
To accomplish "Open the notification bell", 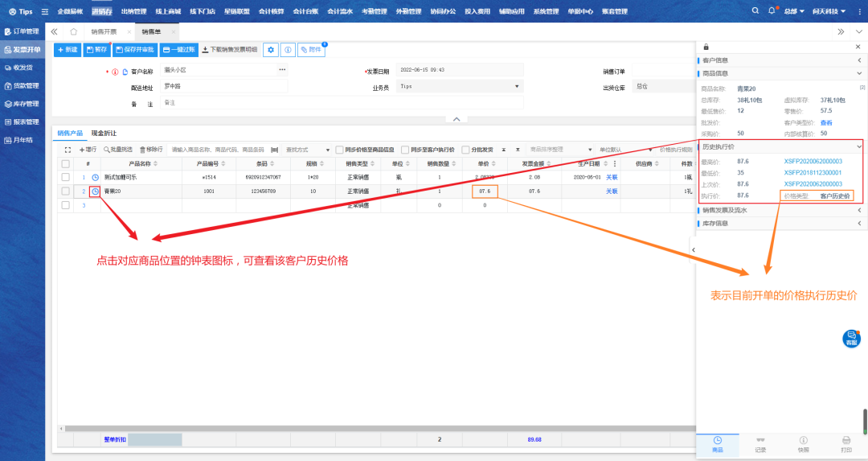I will click(x=772, y=11).
